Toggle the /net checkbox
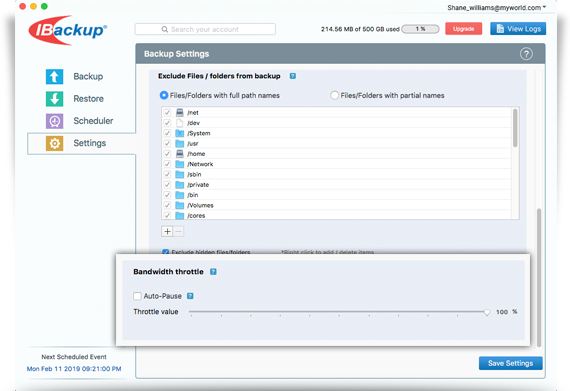The width and height of the screenshot is (570, 391). [x=167, y=112]
